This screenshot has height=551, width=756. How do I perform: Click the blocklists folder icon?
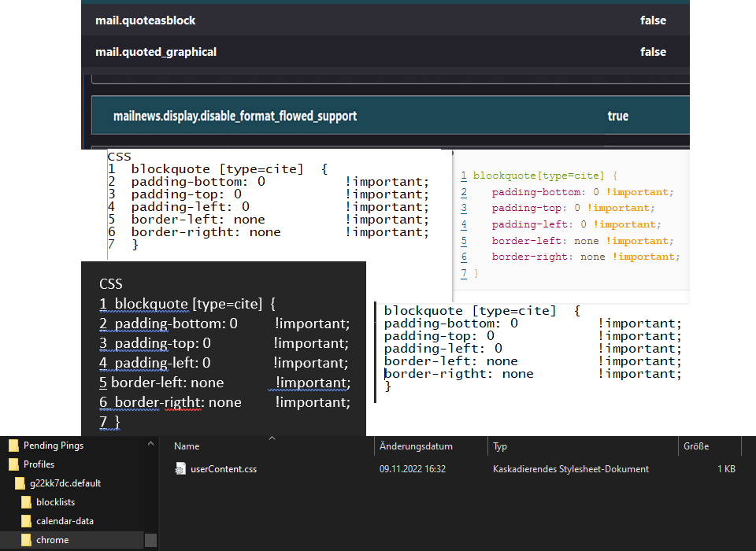point(26,502)
